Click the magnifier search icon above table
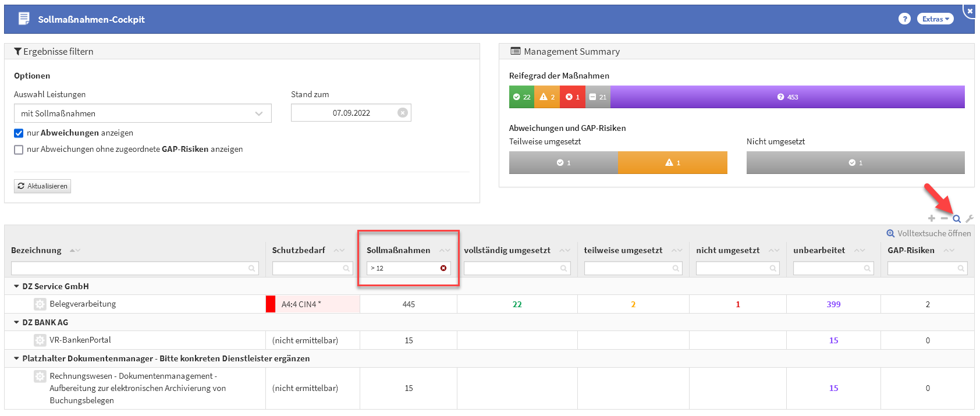Viewport: 980px width, 416px height. coord(957,219)
